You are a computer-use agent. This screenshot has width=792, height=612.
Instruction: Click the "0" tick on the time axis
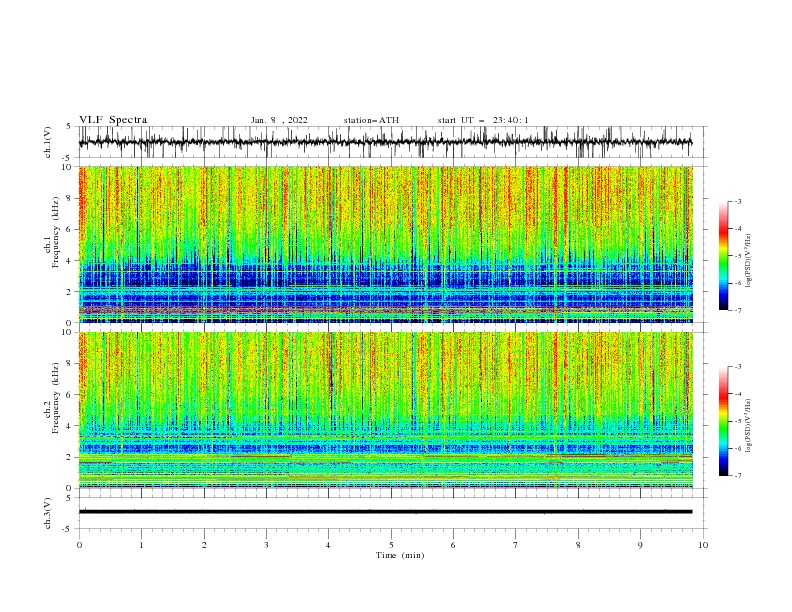[x=79, y=545]
